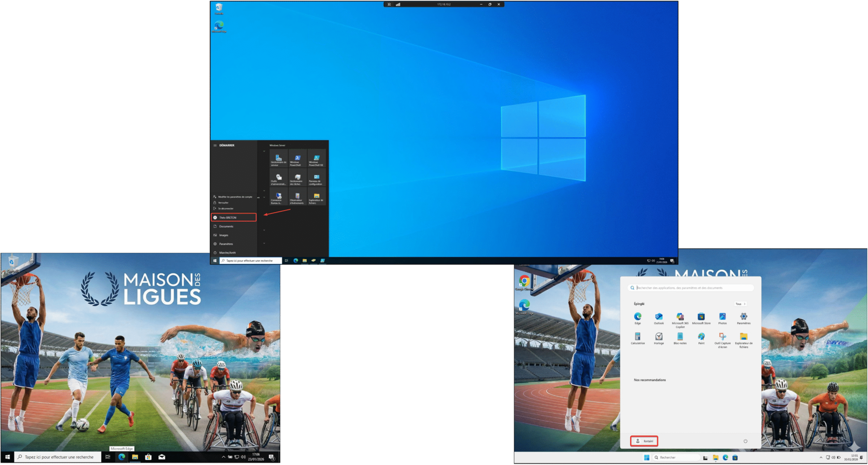Image resolution: width=868 pixels, height=465 pixels.
Task: Expand all apps with Tous button
Action: tap(740, 304)
